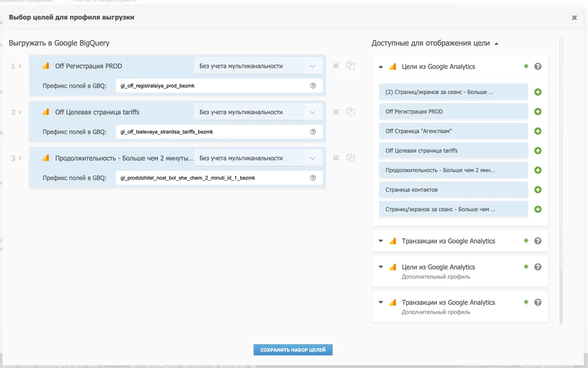Viewport: 588px width, 368px height.
Task: Click Analytics icon in Off Регистрация PROD row
Action: tap(45, 66)
